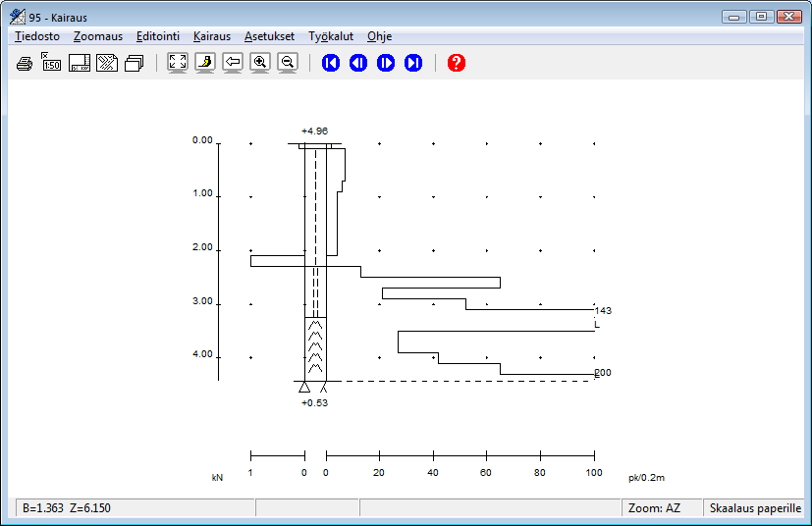Image resolution: width=812 pixels, height=526 pixels.
Task: Click the 3.00 depth label
Action: pos(202,301)
